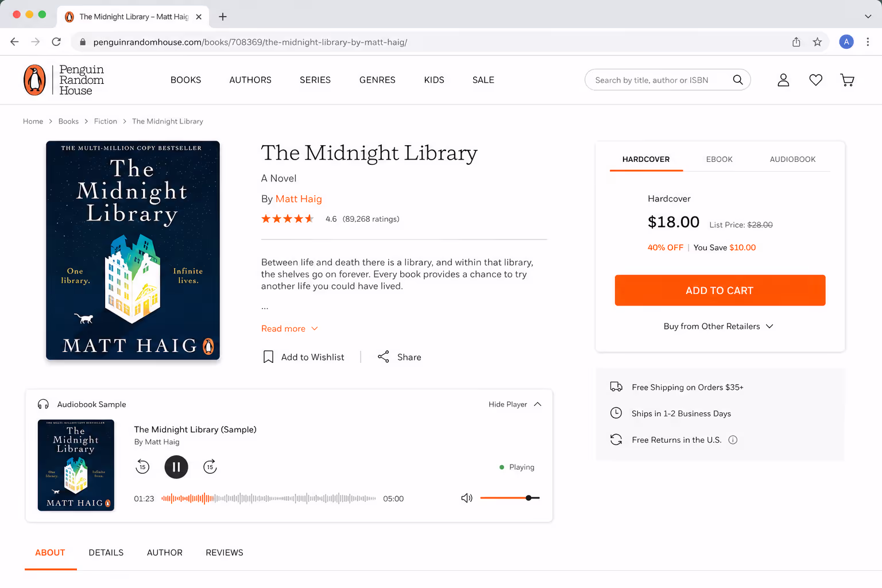Click the ADD TO CART button
This screenshot has width=882, height=588.
[x=720, y=291]
